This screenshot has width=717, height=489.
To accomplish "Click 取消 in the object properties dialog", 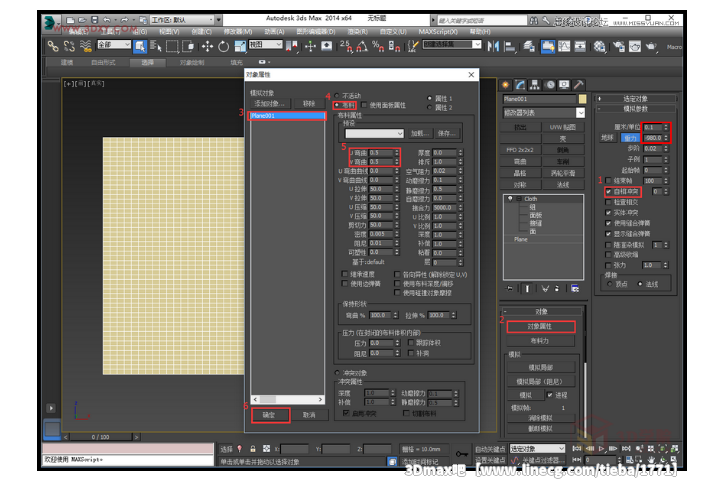I will tap(309, 415).
